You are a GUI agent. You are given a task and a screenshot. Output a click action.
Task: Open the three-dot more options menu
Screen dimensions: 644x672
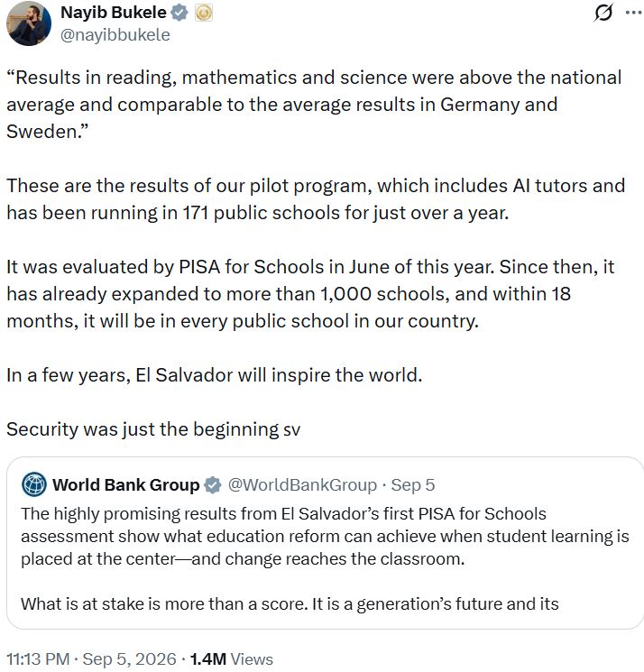tap(633, 13)
